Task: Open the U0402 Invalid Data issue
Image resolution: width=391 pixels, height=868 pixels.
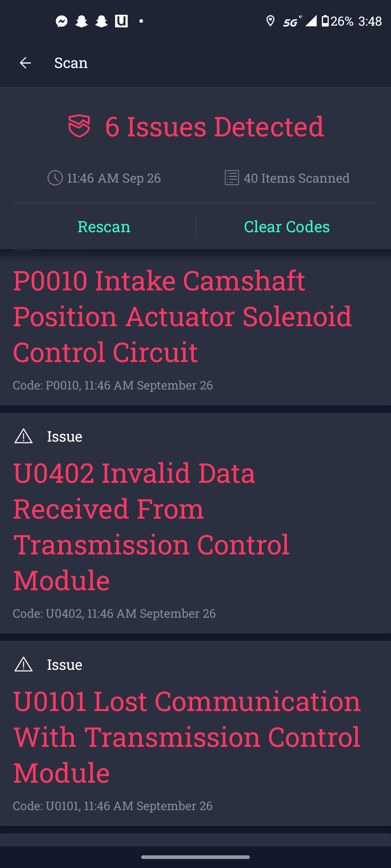Action: [152, 526]
